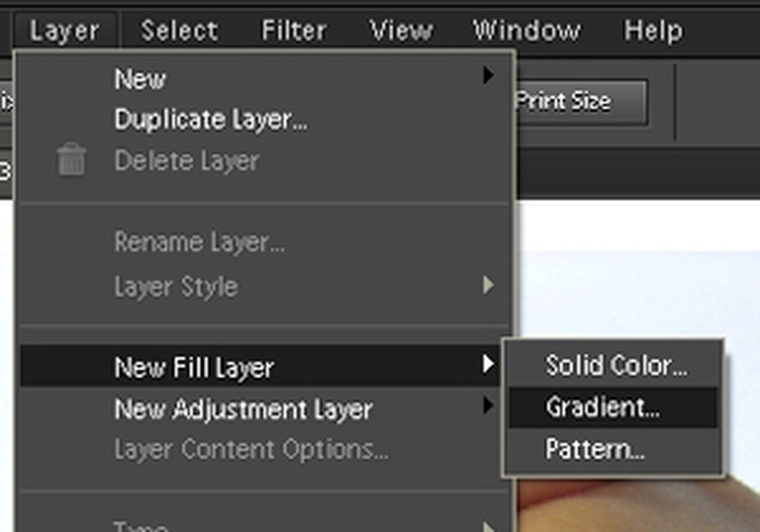Select the Rename Layer menu entry
This screenshot has height=532, width=760.
point(199,242)
